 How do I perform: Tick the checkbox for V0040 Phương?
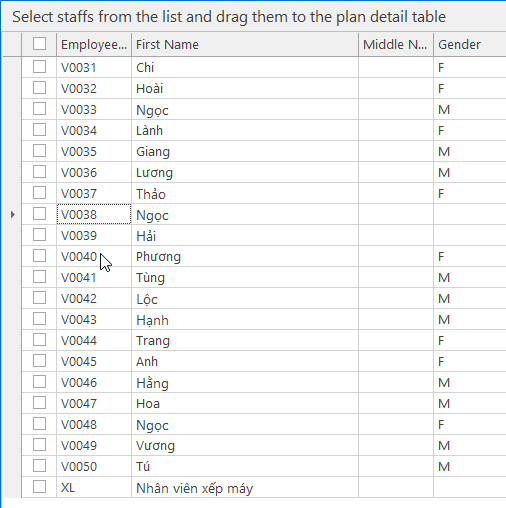pos(39,256)
